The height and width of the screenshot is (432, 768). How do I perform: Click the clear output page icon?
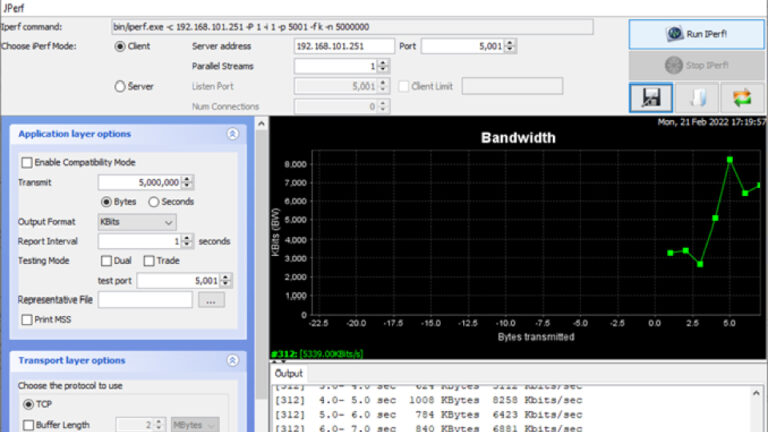[697, 98]
